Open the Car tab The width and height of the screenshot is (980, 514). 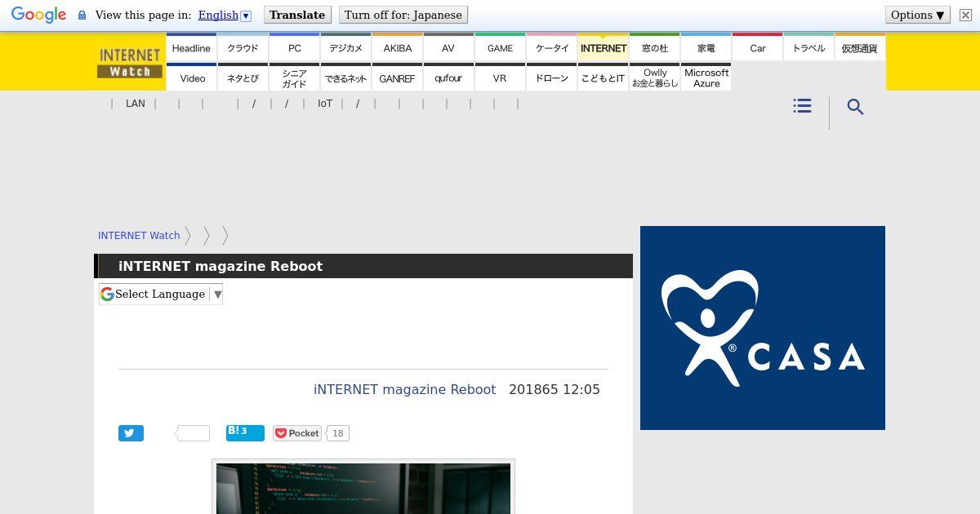(x=758, y=47)
